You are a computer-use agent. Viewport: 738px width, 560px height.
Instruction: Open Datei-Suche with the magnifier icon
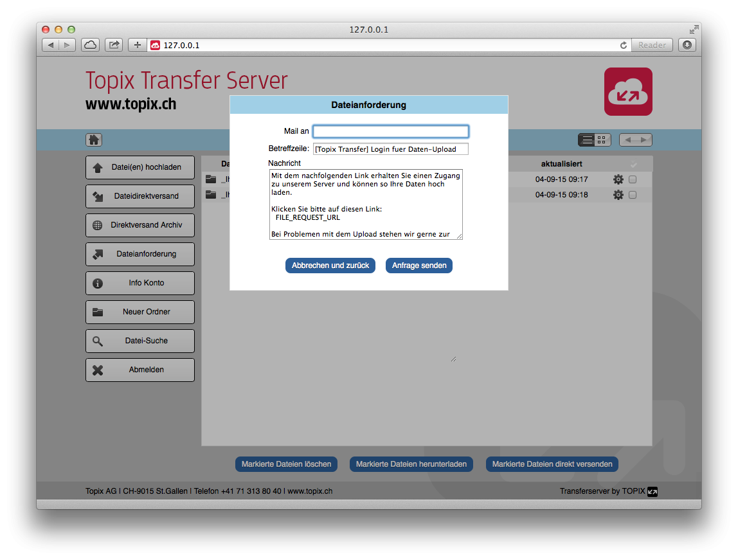click(x=97, y=341)
